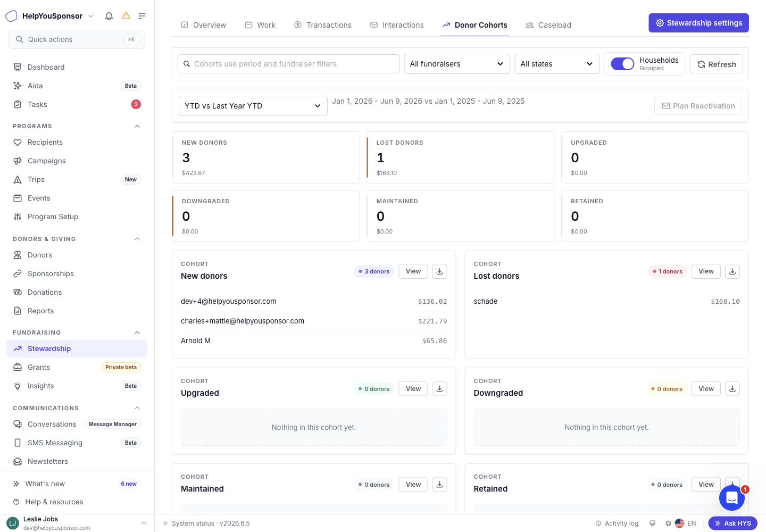Screen dimensions: 766x532
Task: Toggle the Households Grouped switch
Action: point(622,64)
